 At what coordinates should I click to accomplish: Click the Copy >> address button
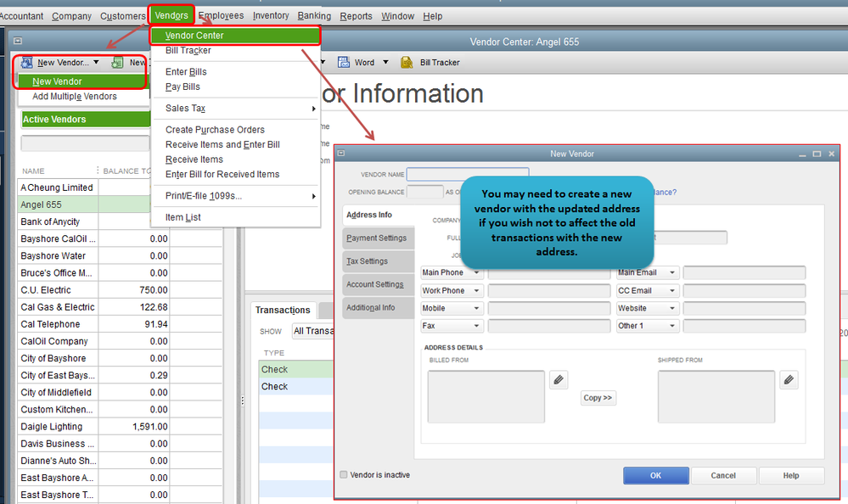click(x=598, y=398)
